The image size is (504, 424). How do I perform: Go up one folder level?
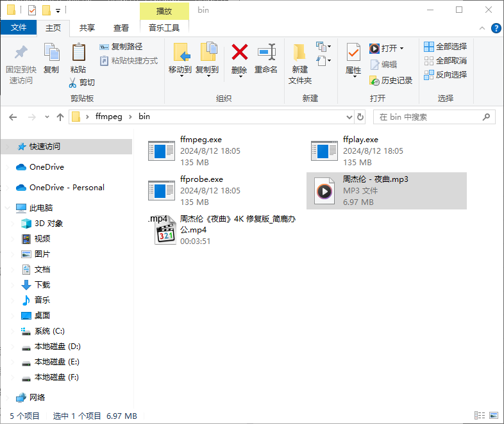(60, 117)
